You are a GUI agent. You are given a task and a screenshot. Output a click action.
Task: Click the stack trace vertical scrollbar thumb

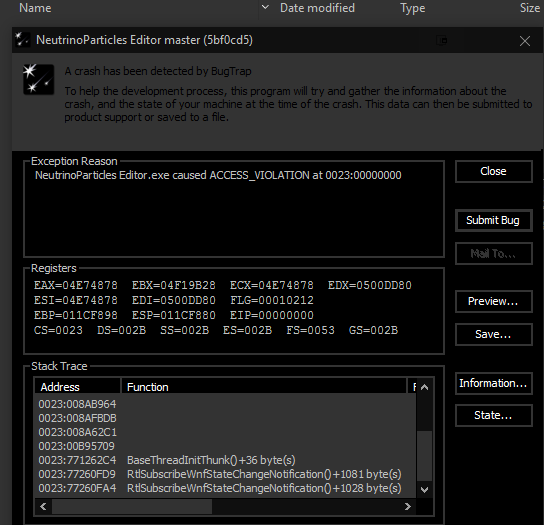pos(425,456)
